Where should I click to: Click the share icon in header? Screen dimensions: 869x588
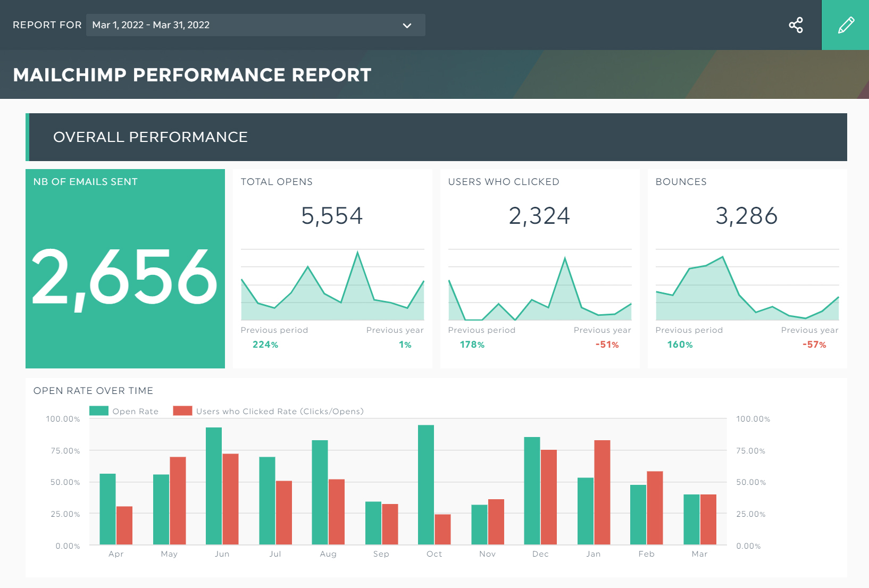point(796,25)
